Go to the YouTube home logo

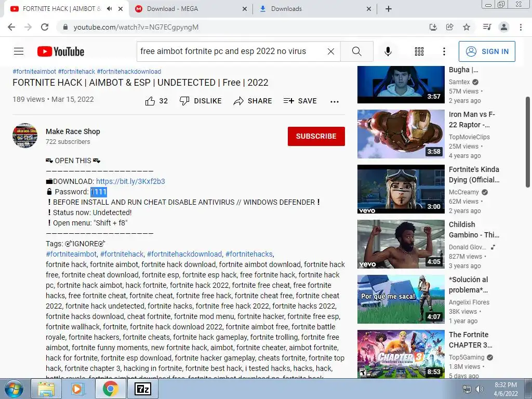coord(61,51)
